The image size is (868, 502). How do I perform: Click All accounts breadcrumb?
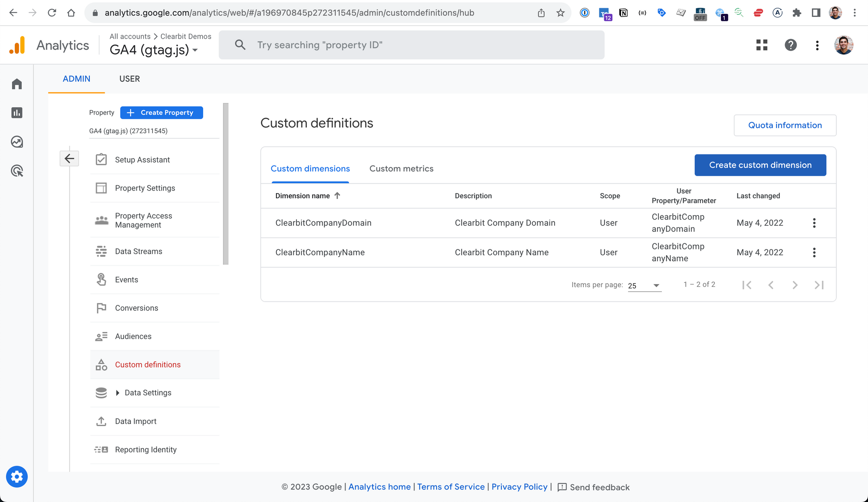pyautogui.click(x=130, y=36)
